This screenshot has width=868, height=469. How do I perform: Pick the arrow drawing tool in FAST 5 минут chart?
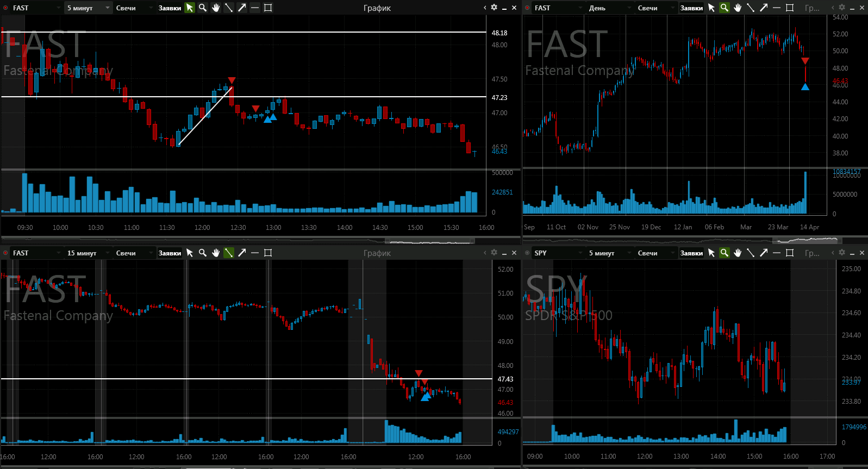click(242, 8)
